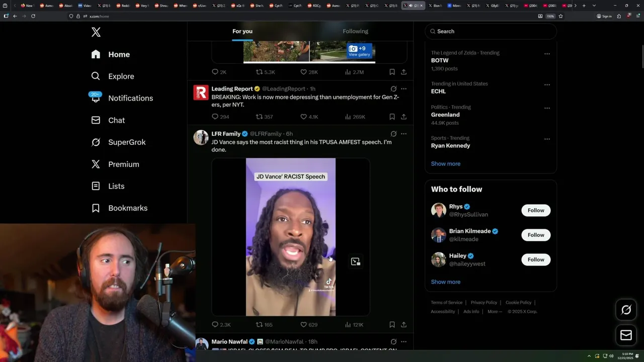644x362 pixels.
Task: Open picture-in-picture icon on the video
Action: [356, 261]
